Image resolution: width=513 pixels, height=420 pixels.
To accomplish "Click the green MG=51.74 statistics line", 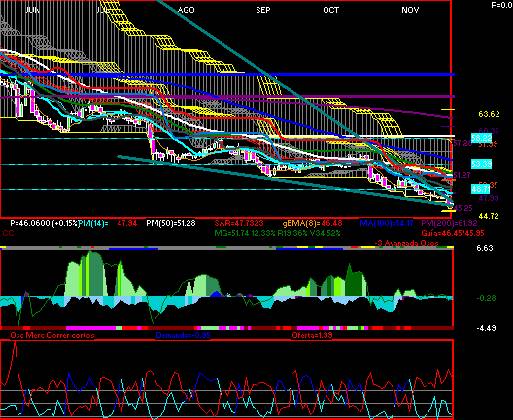I will [277, 233].
